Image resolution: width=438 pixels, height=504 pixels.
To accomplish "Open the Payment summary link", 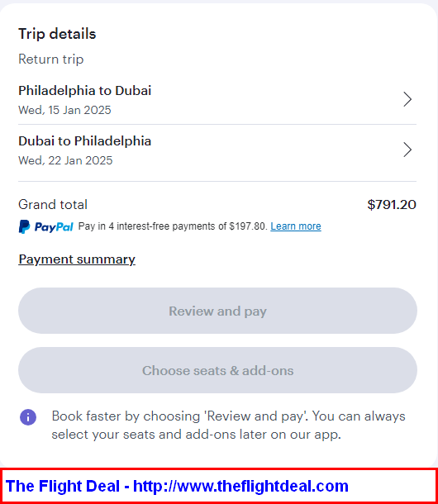I will [77, 259].
